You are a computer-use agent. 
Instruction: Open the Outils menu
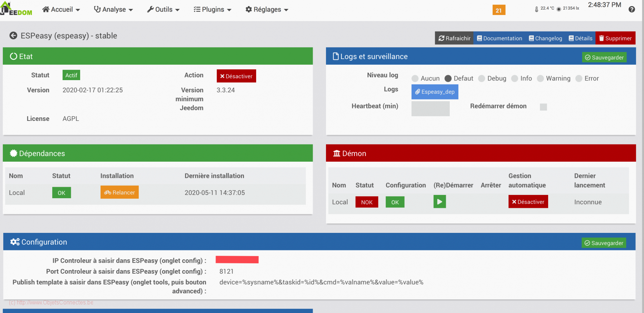164,10
